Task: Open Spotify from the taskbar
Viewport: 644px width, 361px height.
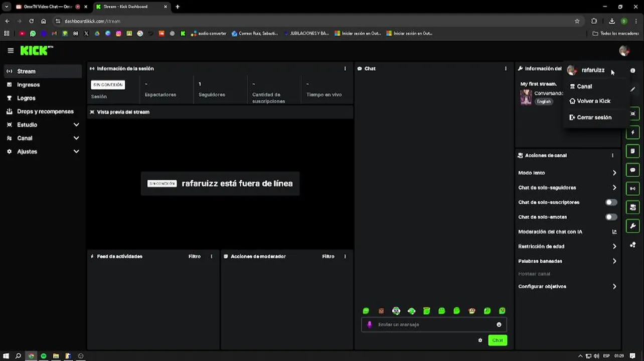Action: point(43,356)
